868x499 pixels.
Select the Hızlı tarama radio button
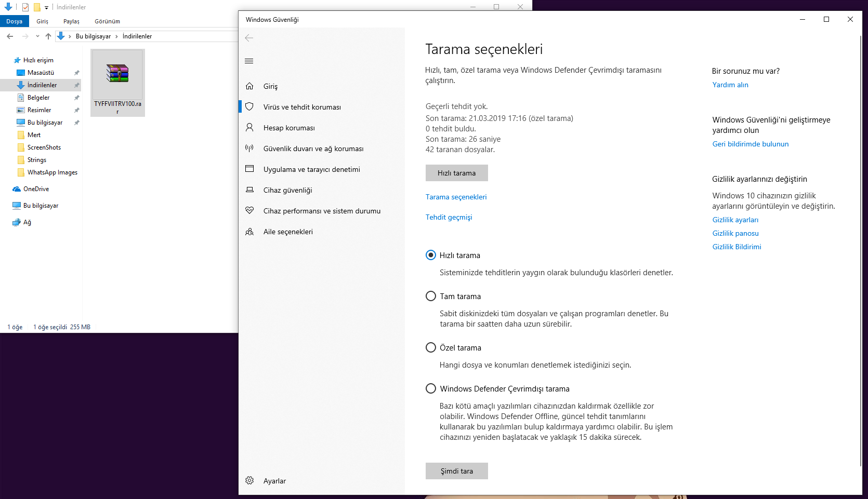click(431, 255)
